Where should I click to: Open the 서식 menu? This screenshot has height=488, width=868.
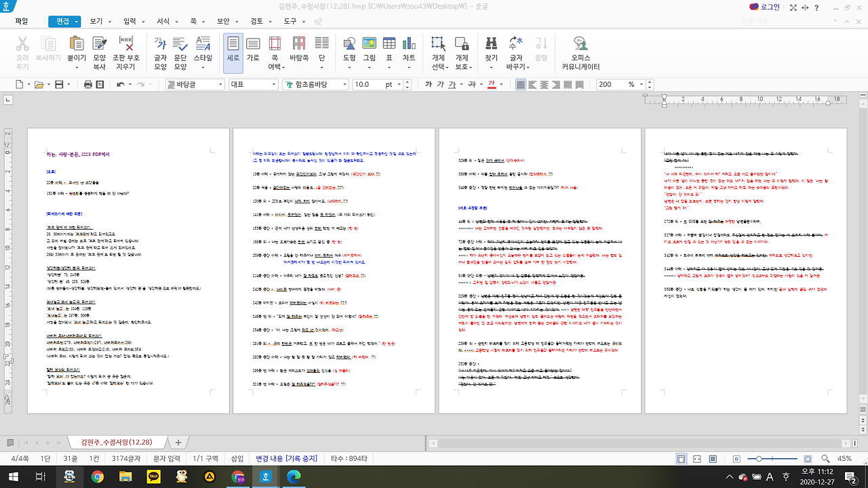163,21
